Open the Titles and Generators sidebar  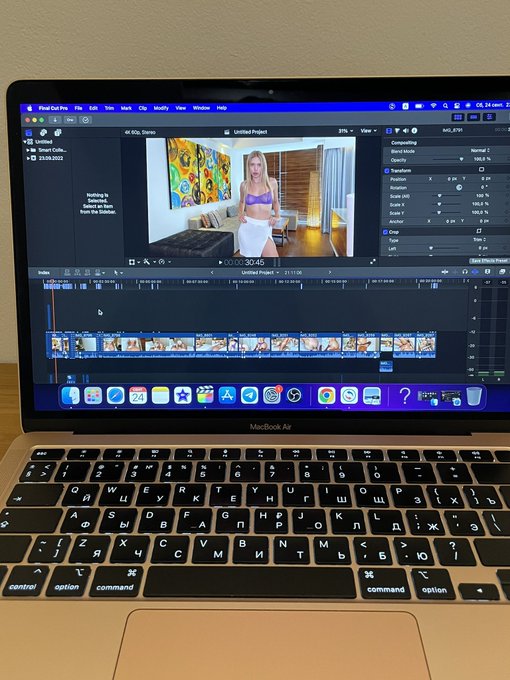click(58, 133)
